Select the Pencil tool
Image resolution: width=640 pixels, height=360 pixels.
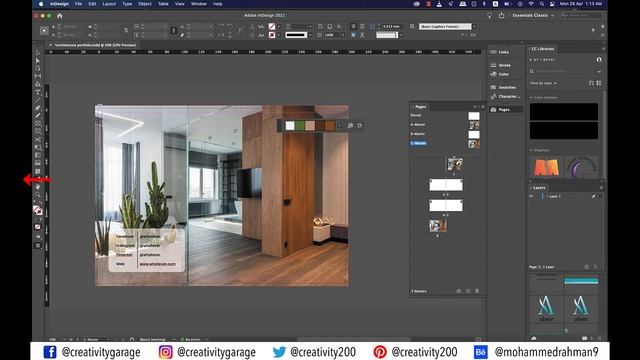coord(38,116)
